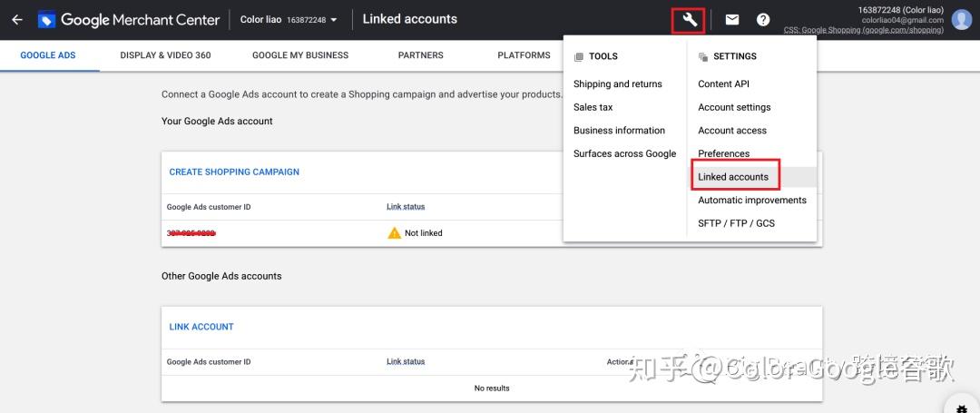Open the mail notifications icon

pos(731,19)
